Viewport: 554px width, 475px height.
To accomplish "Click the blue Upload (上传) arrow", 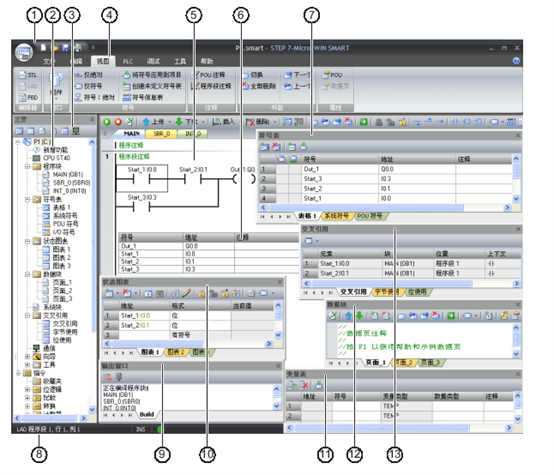I will (x=146, y=122).
